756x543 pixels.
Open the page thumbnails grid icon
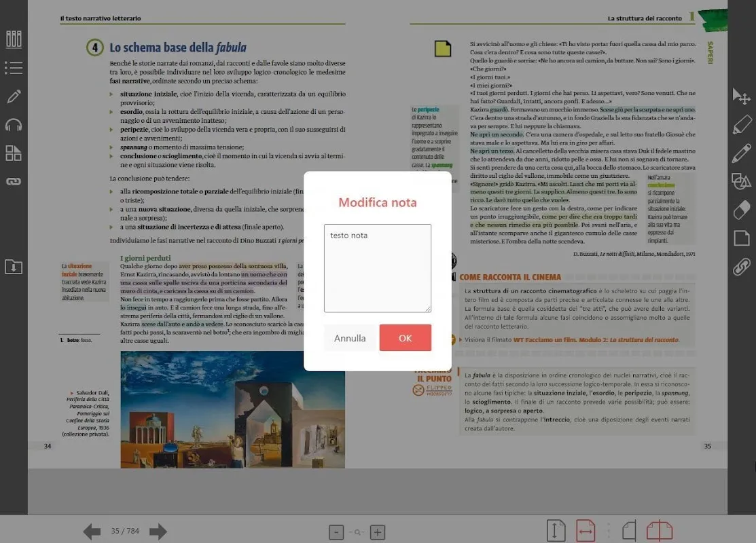pos(14,153)
